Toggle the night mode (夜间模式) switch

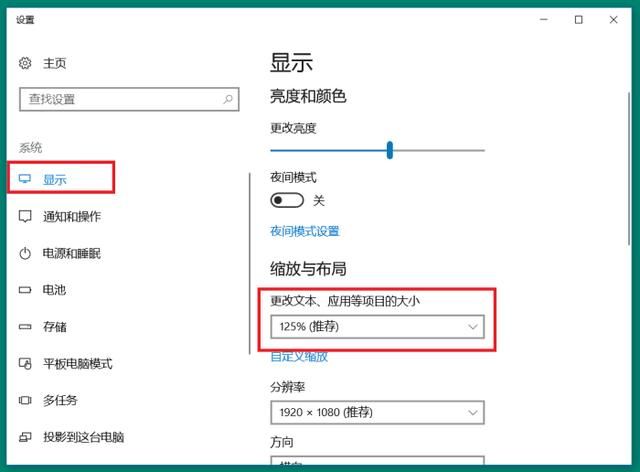pos(287,200)
